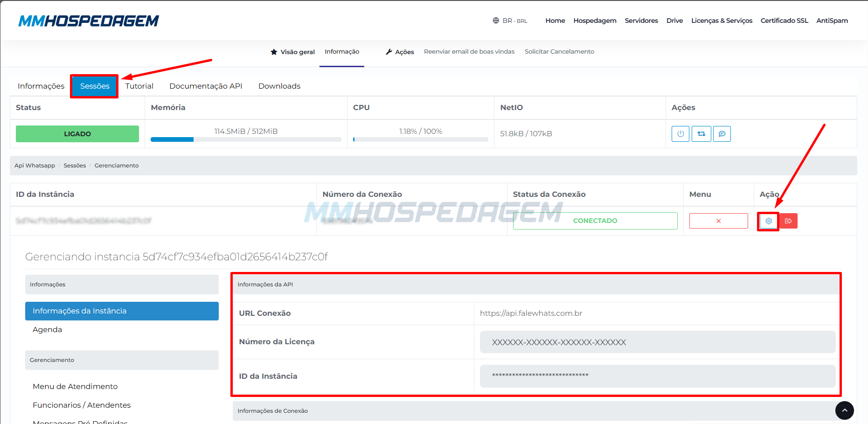This screenshot has width=868, height=424.
Task: Open the Servidores menu
Action: coord(641,21)
